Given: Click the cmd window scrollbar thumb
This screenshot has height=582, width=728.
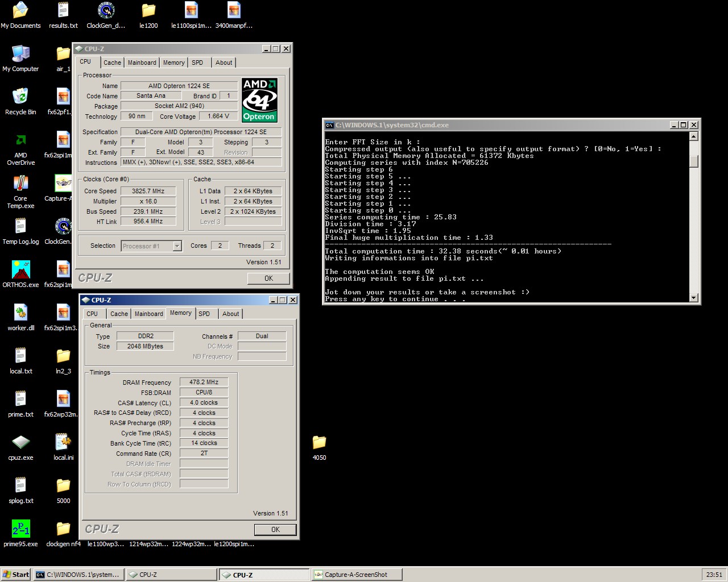Looking at the screenshot, I should pyautogui.click(x=693, y=161).
